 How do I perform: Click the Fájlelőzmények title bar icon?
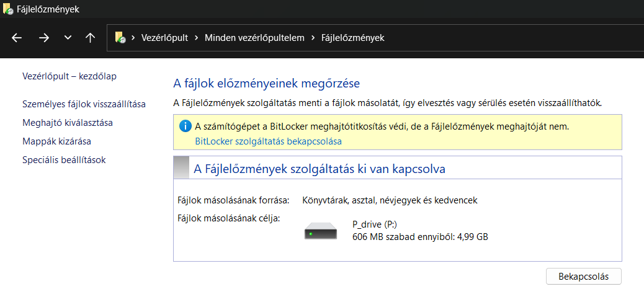pos(8,9)
